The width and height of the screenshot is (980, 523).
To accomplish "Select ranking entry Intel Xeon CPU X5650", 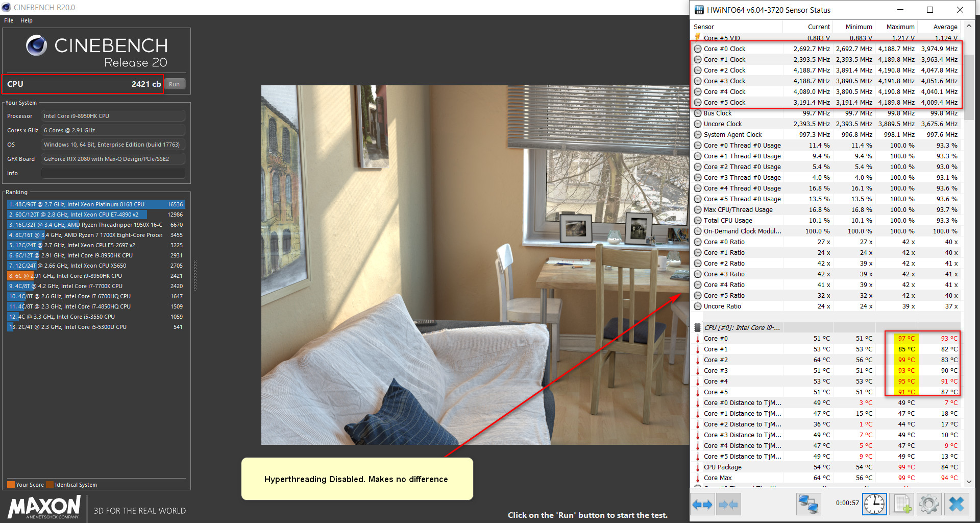I will pos(95,266).
